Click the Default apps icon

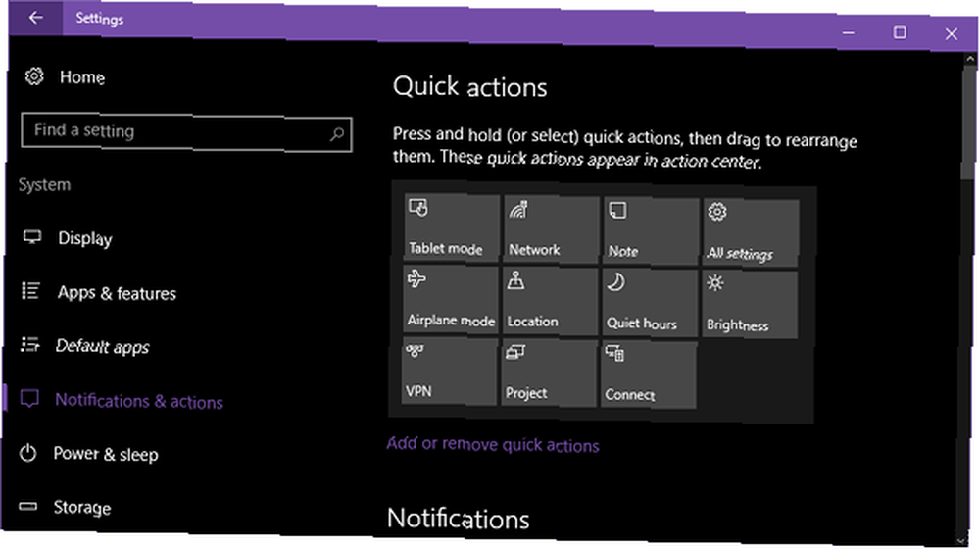[x=30, y=344]
